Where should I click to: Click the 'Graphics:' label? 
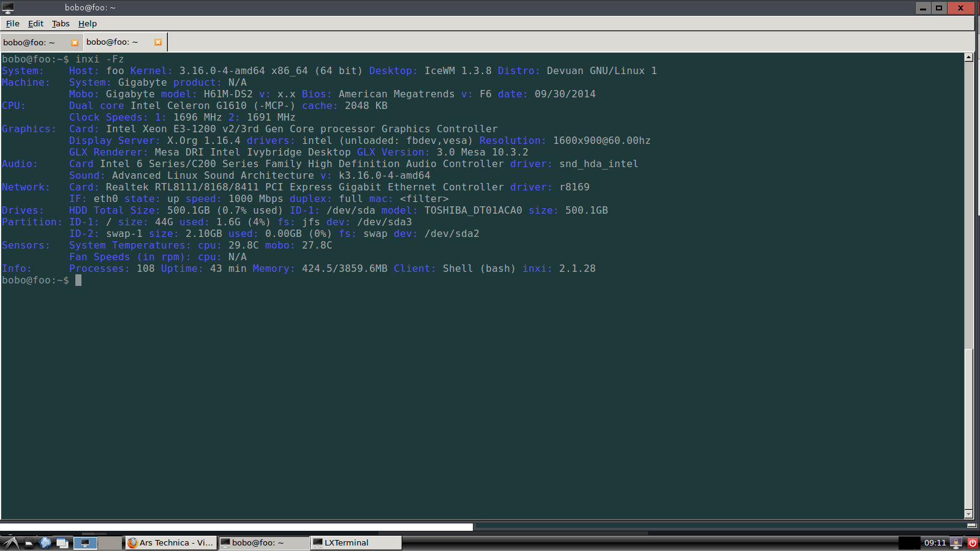[x=29, y=129]
